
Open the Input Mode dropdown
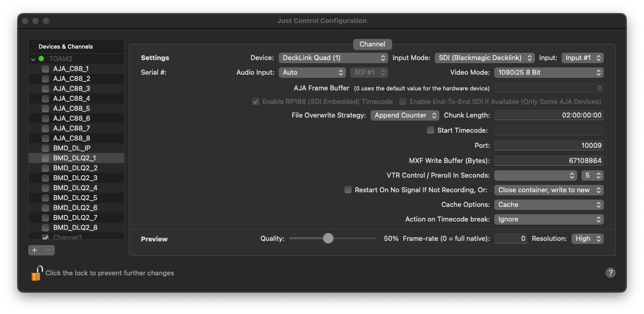[x=485, y=58]
